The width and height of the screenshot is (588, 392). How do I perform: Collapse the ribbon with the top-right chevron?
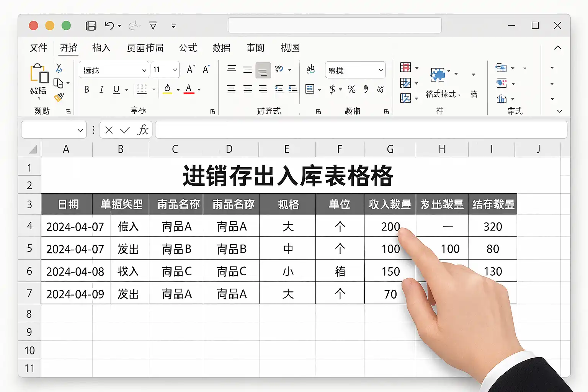[558, 48]
